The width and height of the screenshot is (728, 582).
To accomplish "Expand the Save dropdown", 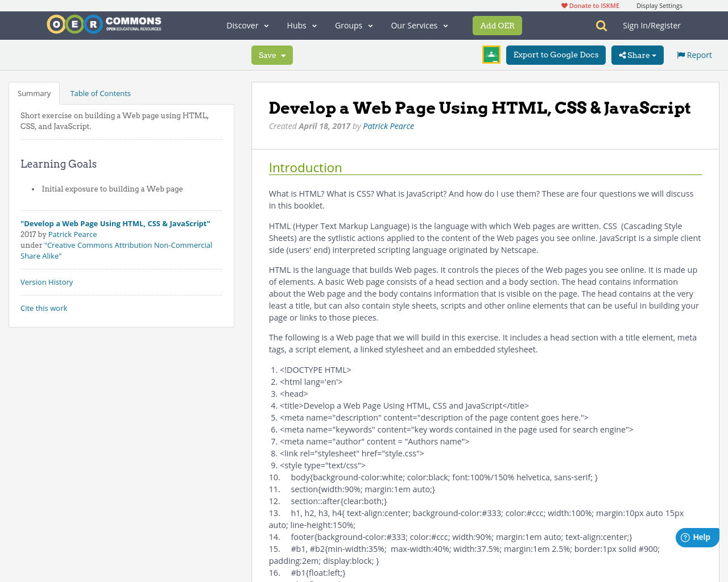I will tap(272, 55).
